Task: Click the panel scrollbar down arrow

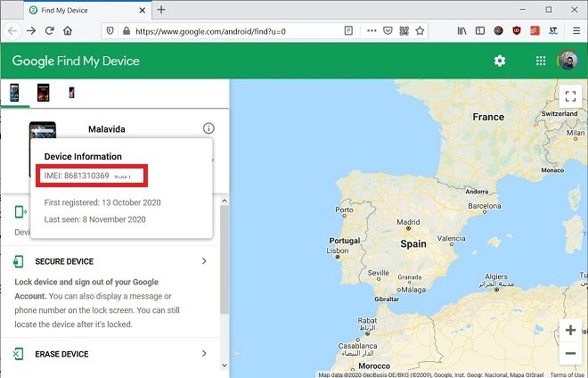Action: coord(225,366)
